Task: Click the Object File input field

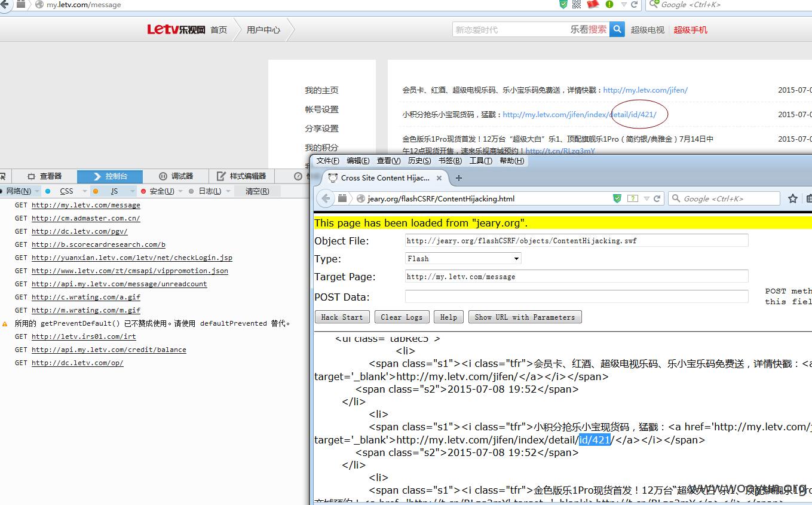Action: click(x=577, y=240)
